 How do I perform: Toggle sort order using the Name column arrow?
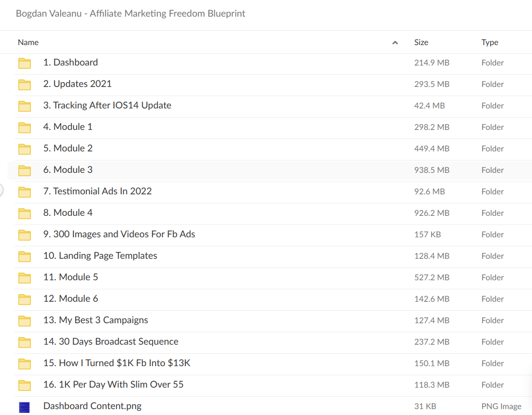395,42
